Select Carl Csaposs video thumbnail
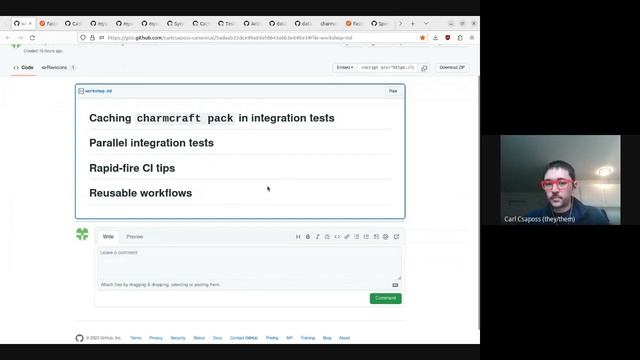 (560, 180)
